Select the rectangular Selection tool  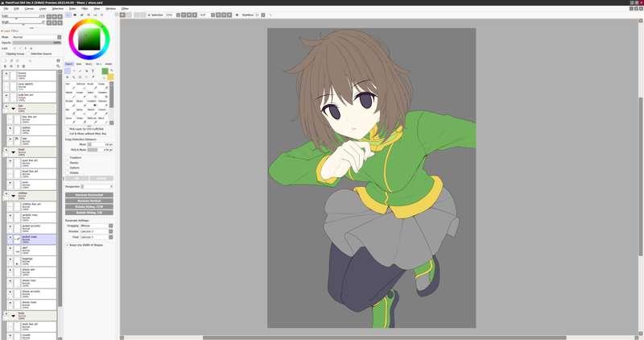(x=68, y=71)
